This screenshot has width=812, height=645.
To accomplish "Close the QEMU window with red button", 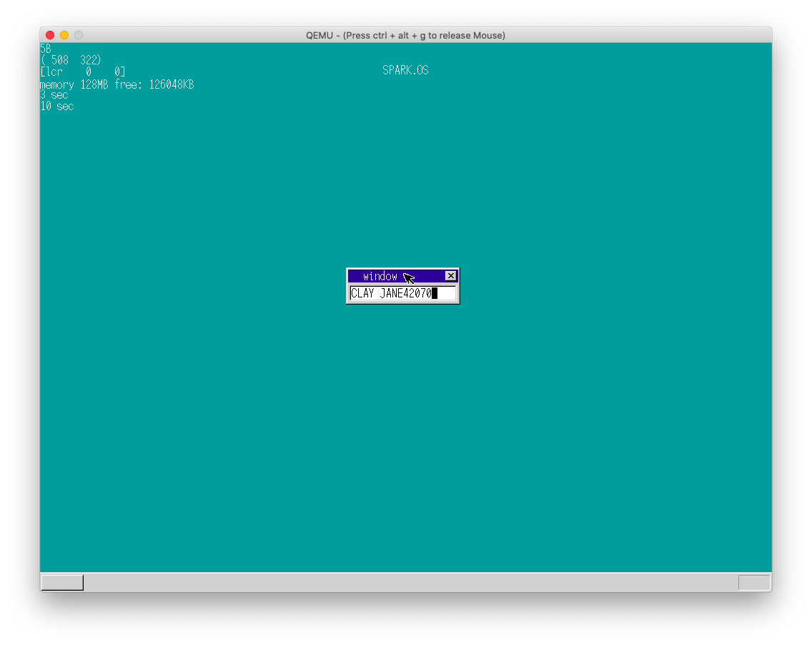I will pyautogui.click(x=50, y=35).
